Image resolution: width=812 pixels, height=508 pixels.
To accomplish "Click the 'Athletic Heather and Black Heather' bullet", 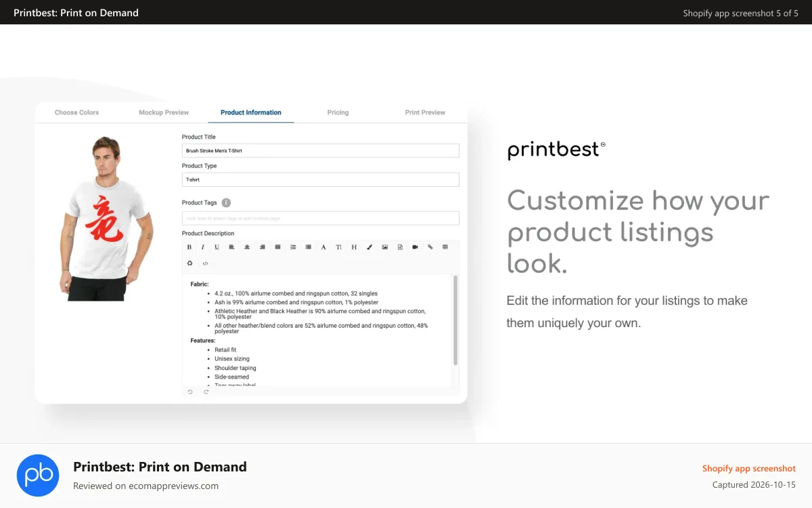I will pyautogui.click(x=320, y=314).
